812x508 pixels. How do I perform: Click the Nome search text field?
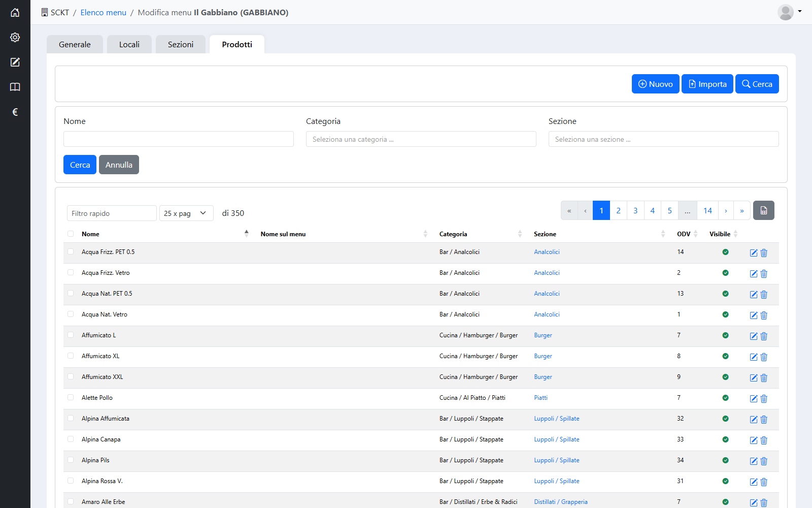179,139
